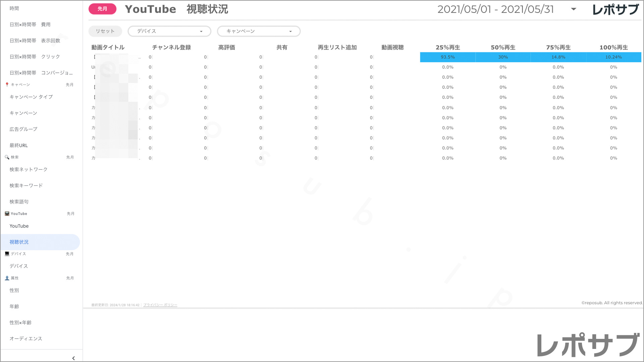Collapse the sidebar with the chevron icon
The height and width of the screenshot is (362, 644).
[x=73, y=358]
